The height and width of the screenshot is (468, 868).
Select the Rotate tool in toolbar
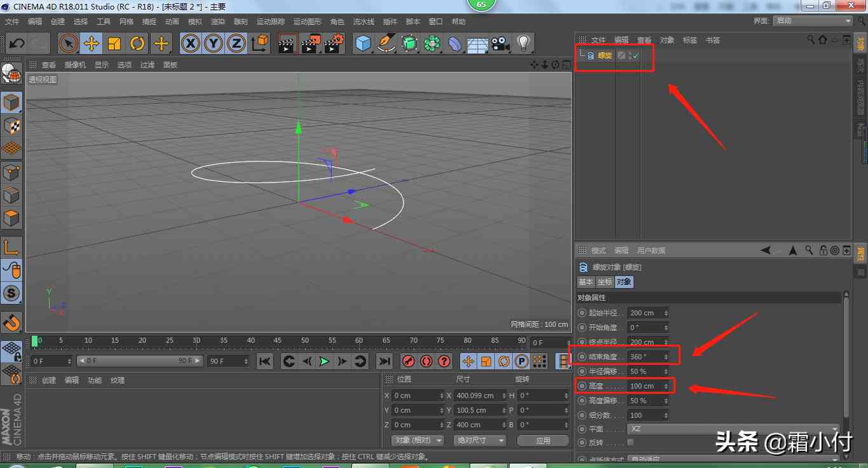click(137, 44)
